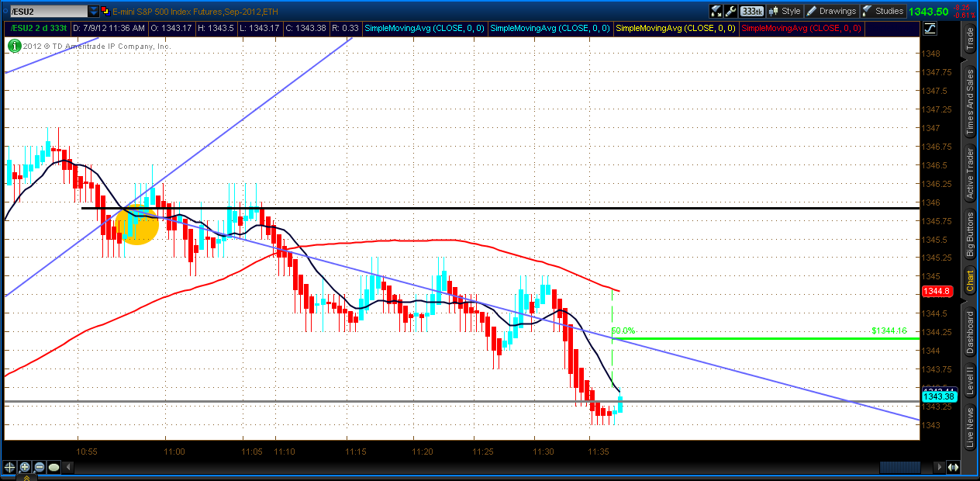Open the Trade side tab
The width and height of the screenshot is (980, 481).
coord(969,39)
